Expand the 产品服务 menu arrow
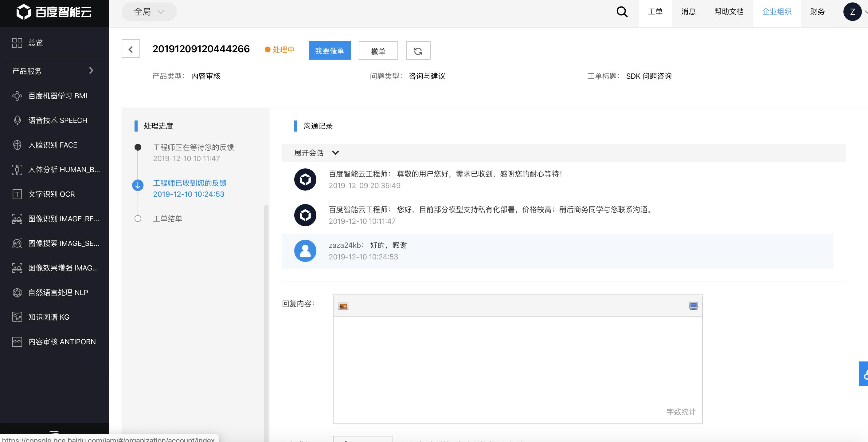Screen dimensions: 868x442 [x=91, y=71]
